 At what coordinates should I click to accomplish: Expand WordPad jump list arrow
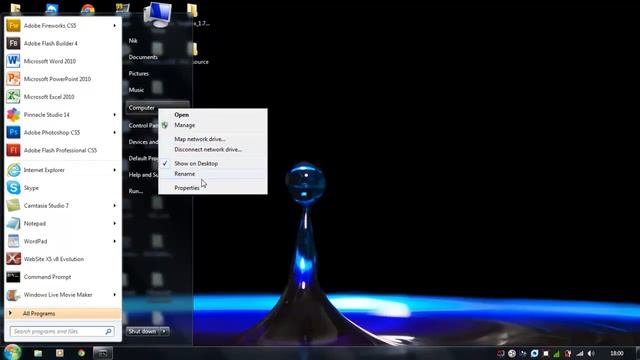click(x=114, y=241)
